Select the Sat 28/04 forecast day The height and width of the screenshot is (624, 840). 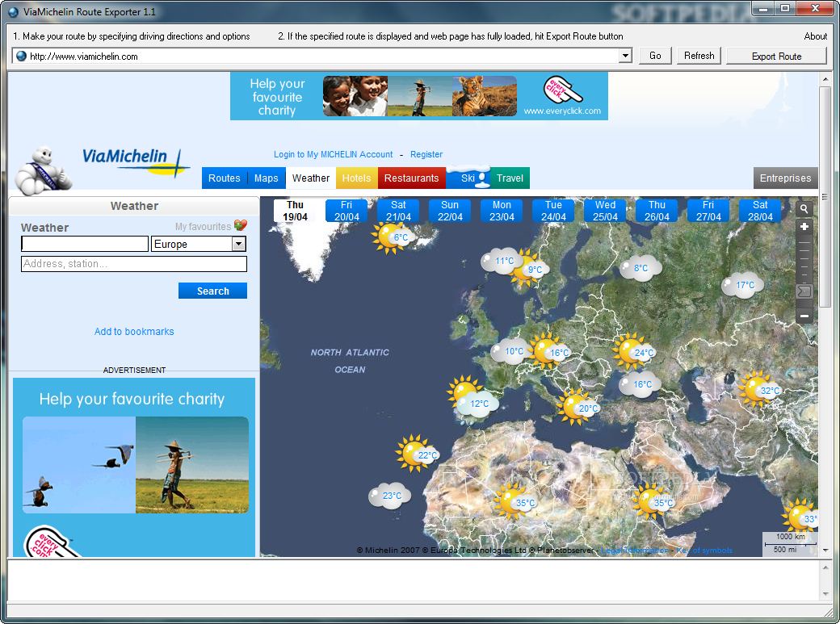point(760,211)
